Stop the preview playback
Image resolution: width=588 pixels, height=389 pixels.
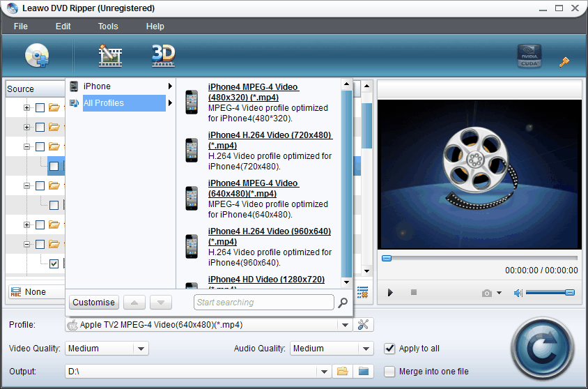coord(414,292)
